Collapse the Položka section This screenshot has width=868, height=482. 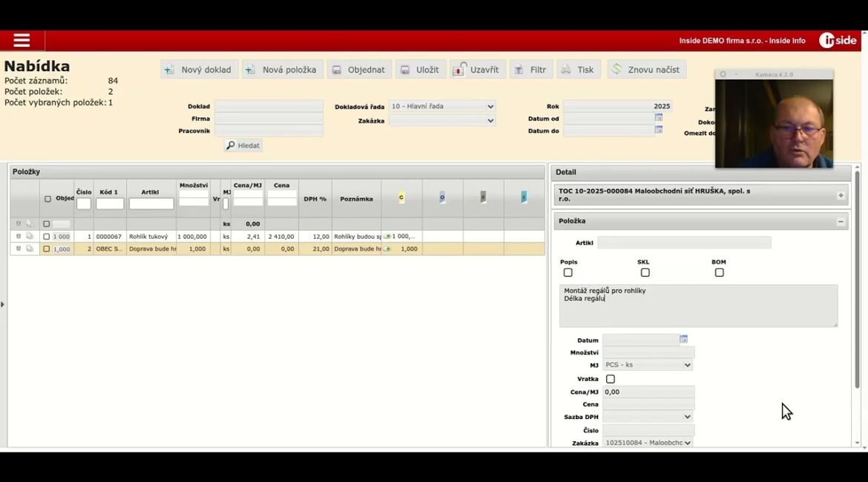point(841,222)
